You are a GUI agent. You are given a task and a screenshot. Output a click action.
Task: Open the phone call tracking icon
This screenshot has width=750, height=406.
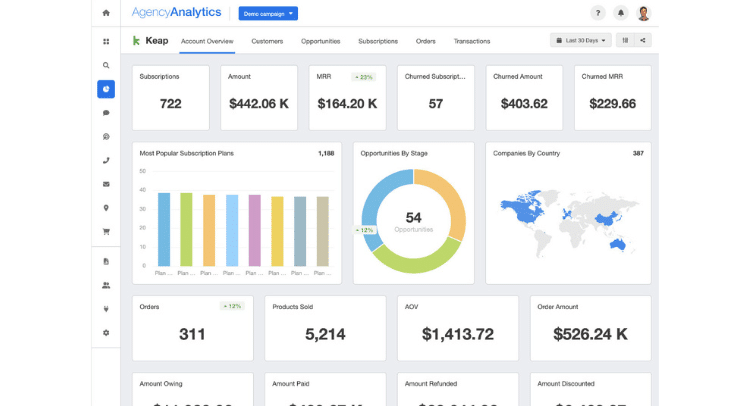(106, 161)
